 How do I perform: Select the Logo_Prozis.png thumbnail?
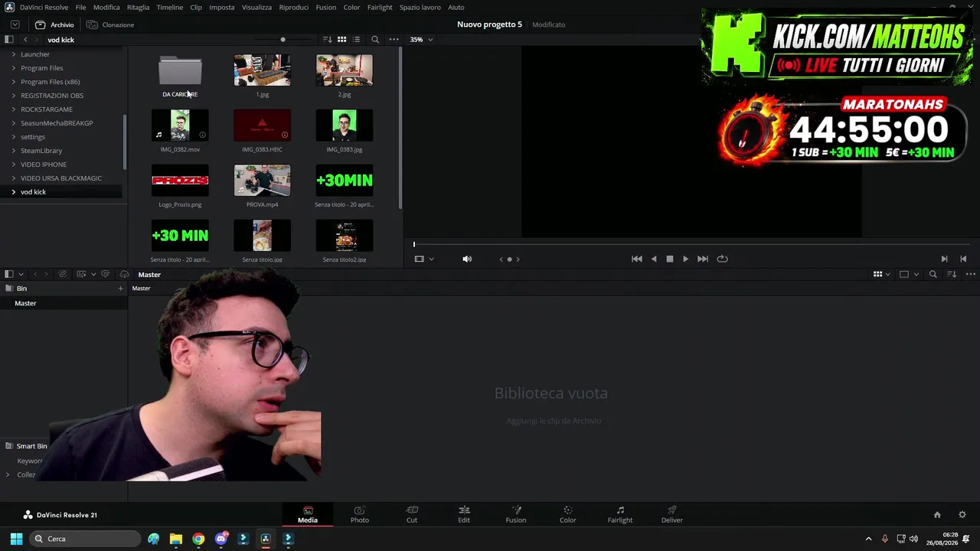[x=180, y=181]
